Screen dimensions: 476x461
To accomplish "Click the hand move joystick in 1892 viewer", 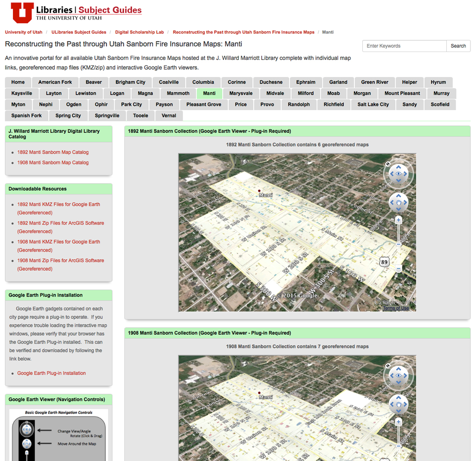I will [399, 202].
